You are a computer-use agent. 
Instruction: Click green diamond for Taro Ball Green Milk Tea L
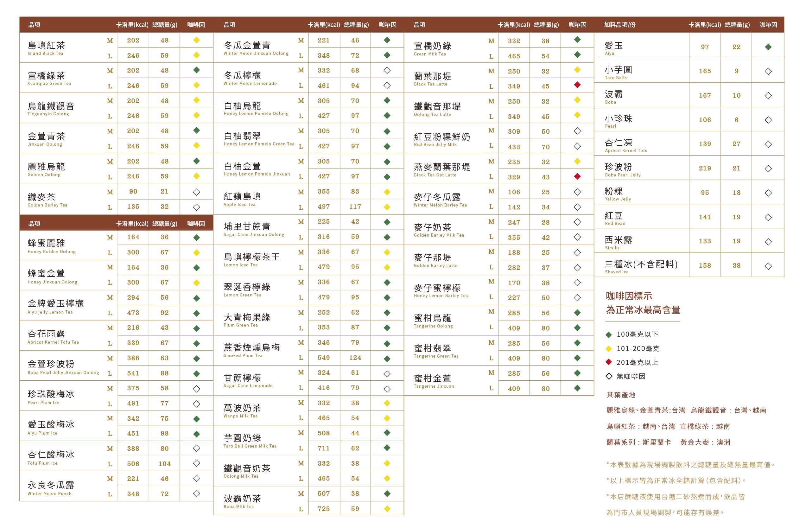[x=387, y=448]
